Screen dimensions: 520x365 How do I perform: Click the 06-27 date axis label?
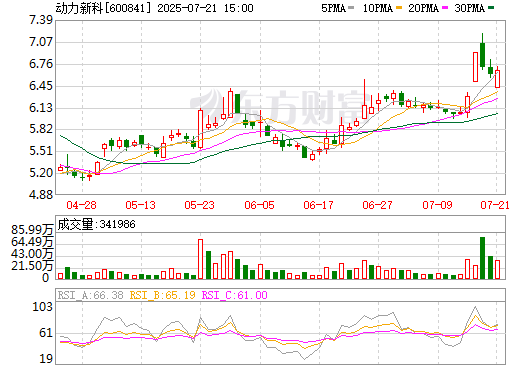[377, 205]
